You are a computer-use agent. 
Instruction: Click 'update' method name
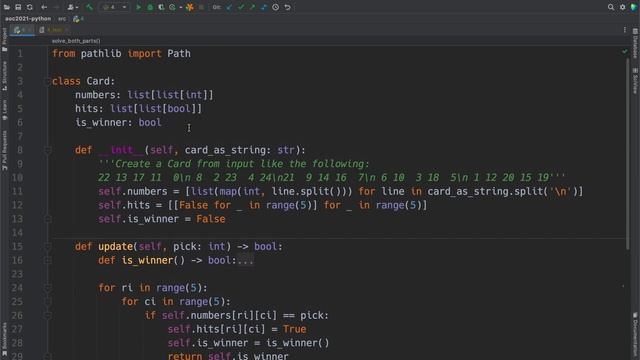tap(116, 247)
